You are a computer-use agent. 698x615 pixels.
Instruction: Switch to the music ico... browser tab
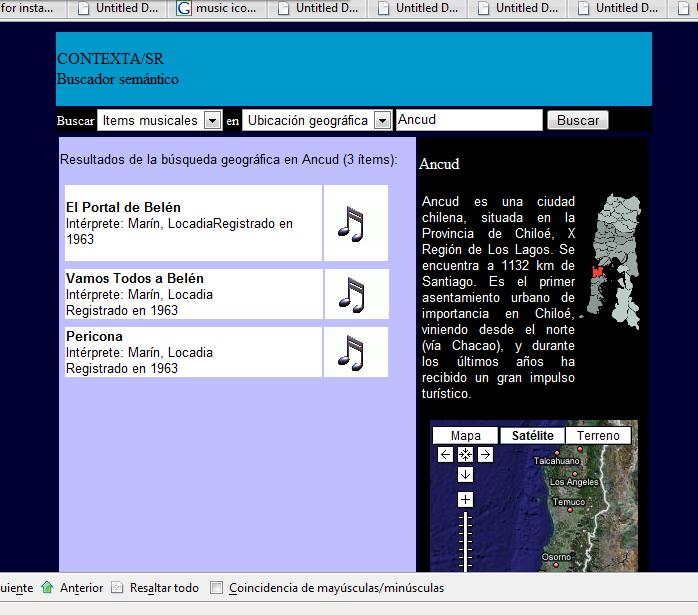217,8
